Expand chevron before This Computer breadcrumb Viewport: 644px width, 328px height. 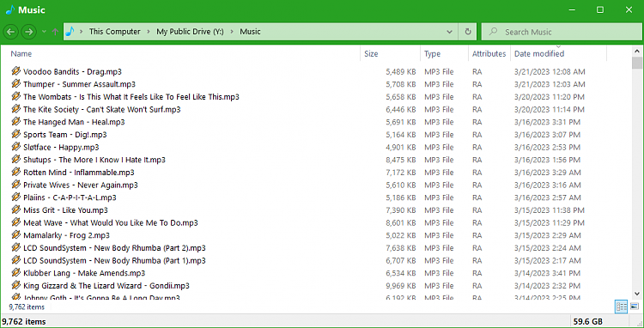[x=82, y=32]
